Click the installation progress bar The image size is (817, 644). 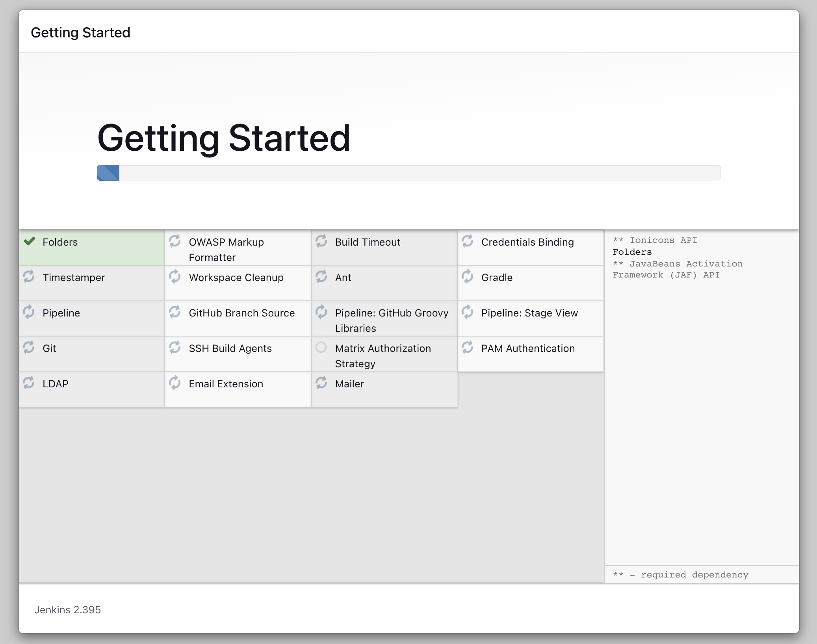click(408, 173)
